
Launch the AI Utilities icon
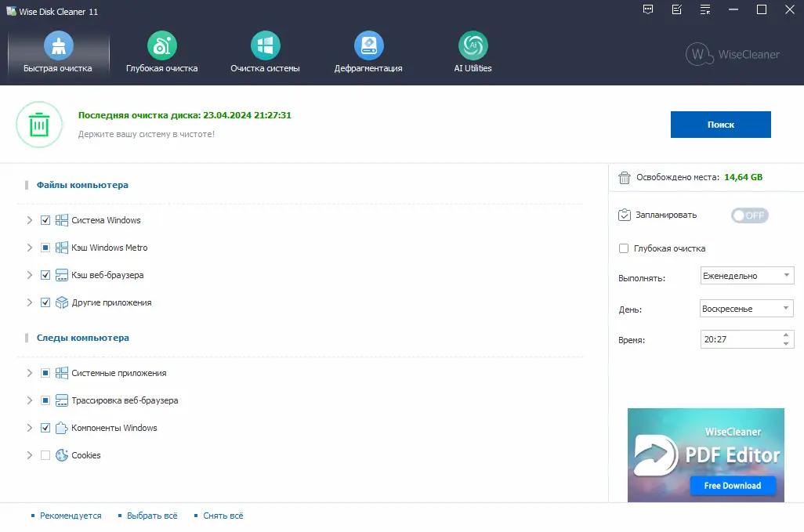(473, 45)
